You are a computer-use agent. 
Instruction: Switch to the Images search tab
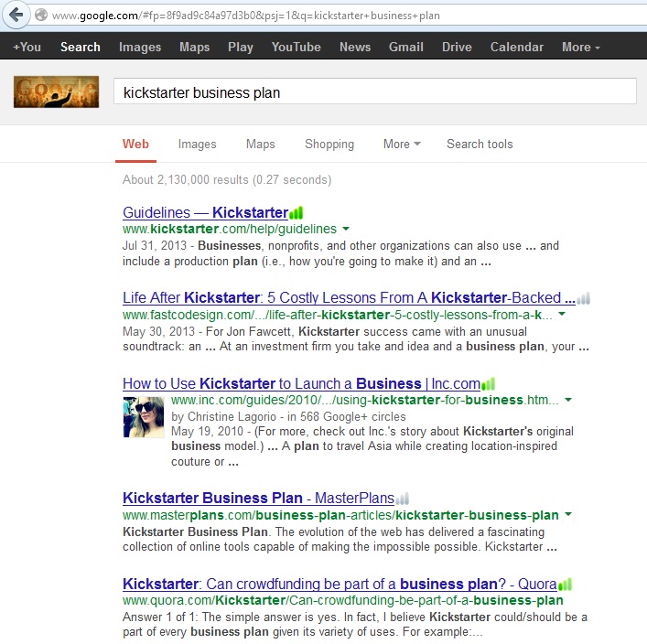197,144
